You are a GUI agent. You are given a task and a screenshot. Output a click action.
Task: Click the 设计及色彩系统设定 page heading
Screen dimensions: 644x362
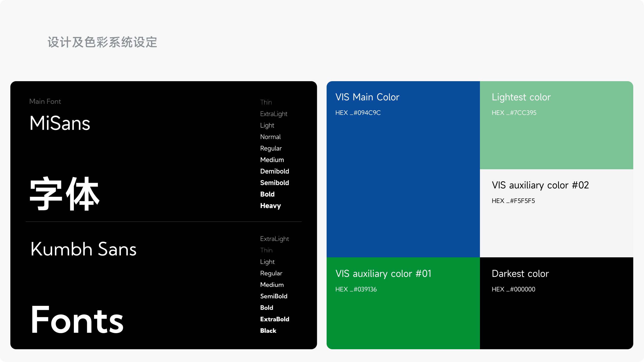102,42
